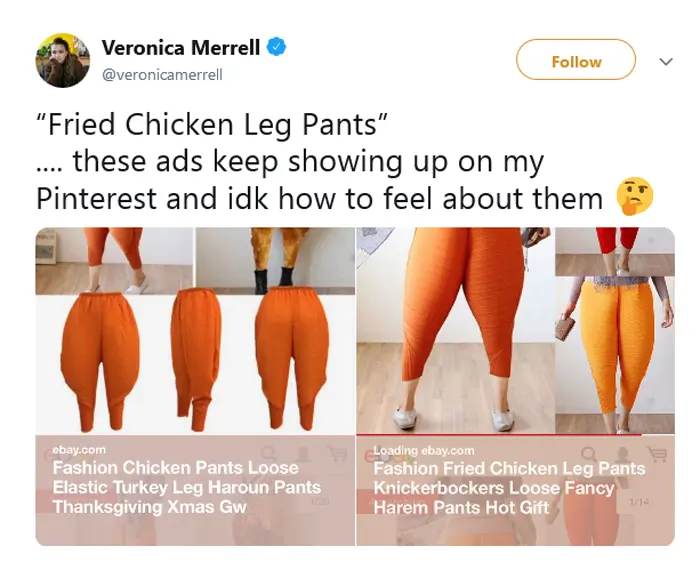Click the blue verified badge

(276, 47)
